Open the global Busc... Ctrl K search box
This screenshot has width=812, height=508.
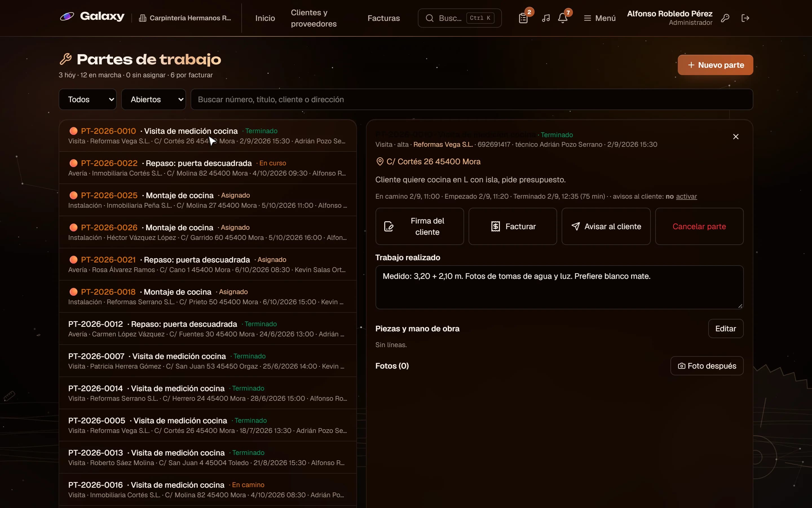pos(459,18)
